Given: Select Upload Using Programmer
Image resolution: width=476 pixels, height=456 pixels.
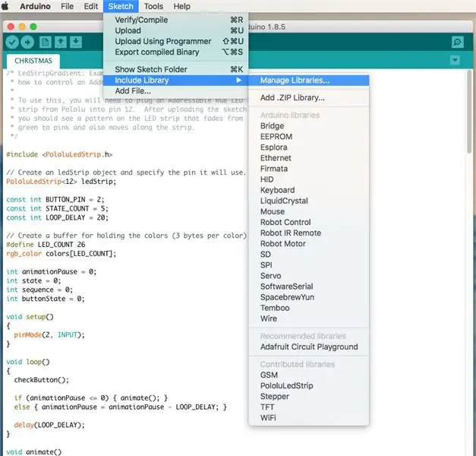Looking at the screenshot, I should (x=176, y=41).
